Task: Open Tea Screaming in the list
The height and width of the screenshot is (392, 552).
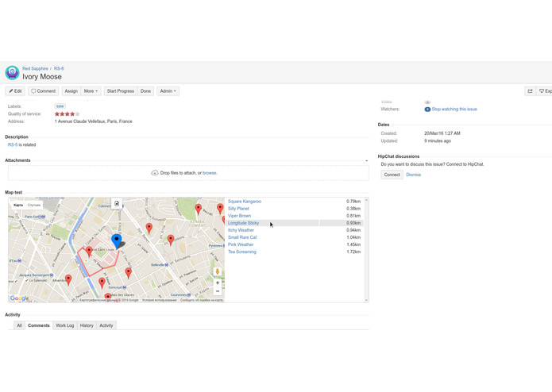Action: point(242,252)
